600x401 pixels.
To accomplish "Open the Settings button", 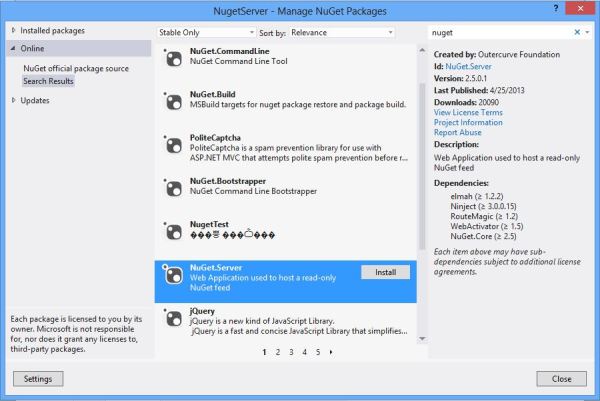I will (x=38, y=379).
